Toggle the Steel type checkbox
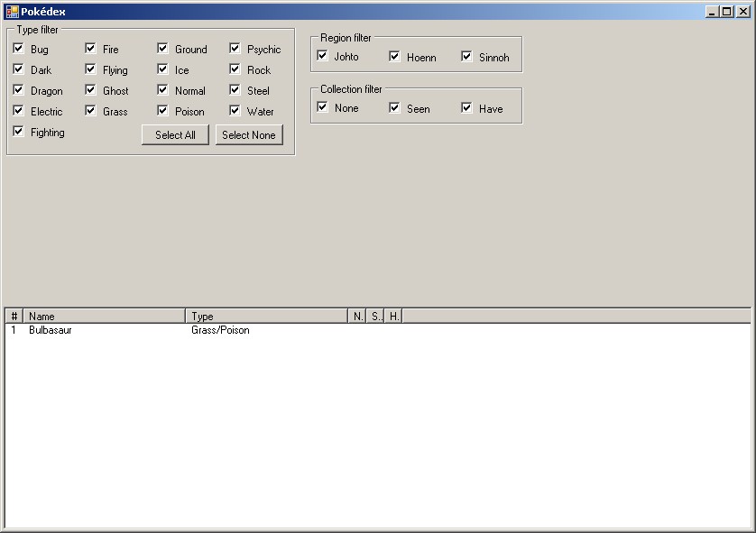This screenshot has width=756, height=533. 235,90
